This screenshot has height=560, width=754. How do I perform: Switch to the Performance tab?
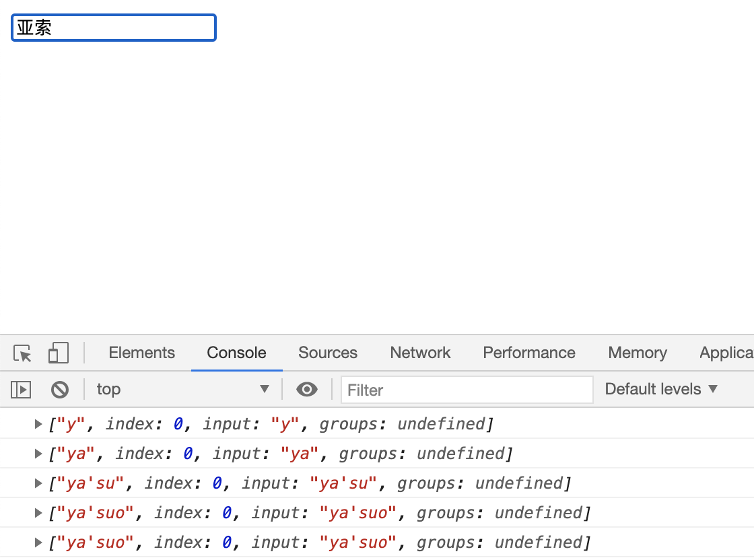(x=529, y=353)
